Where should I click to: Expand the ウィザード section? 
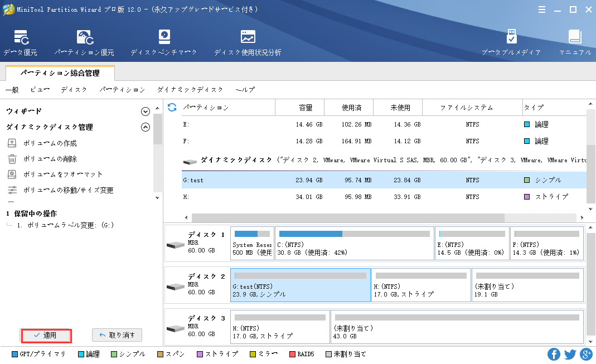coord(146,111)
